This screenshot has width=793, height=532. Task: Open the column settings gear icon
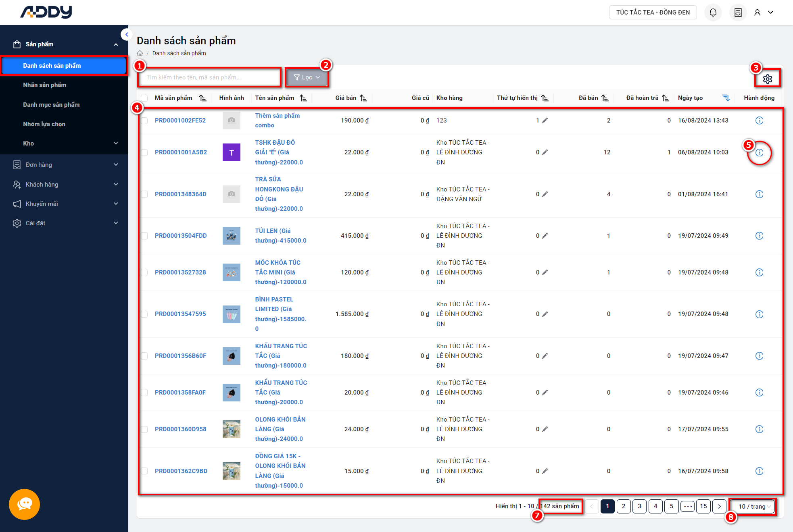pos(767,79)
